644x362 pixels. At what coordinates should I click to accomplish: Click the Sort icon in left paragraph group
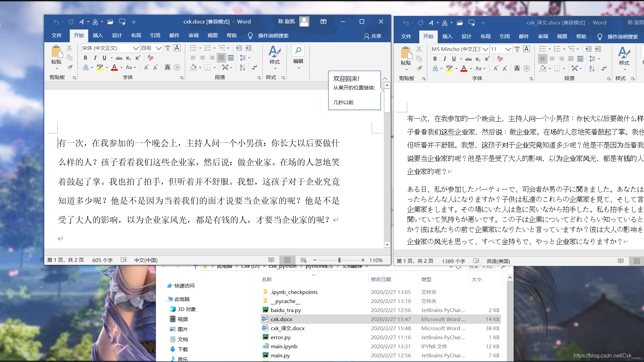point(243,67)
